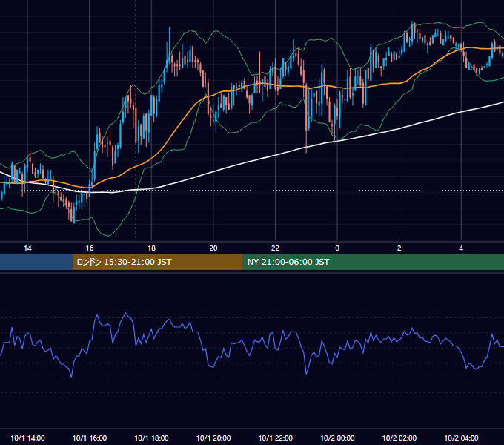
Task: Click the 14 hour label on the price chart axis
Action: click(x=27, y=248)
